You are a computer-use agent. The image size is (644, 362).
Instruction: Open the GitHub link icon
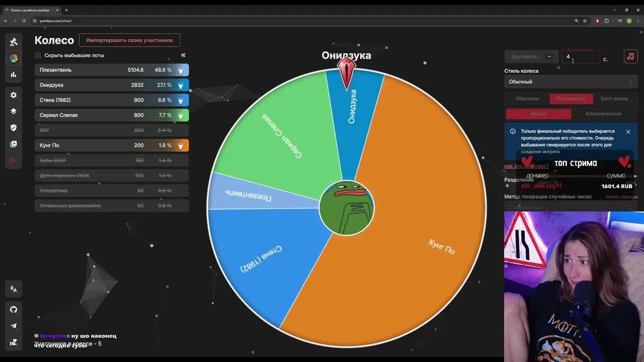[x=14, y=310]
